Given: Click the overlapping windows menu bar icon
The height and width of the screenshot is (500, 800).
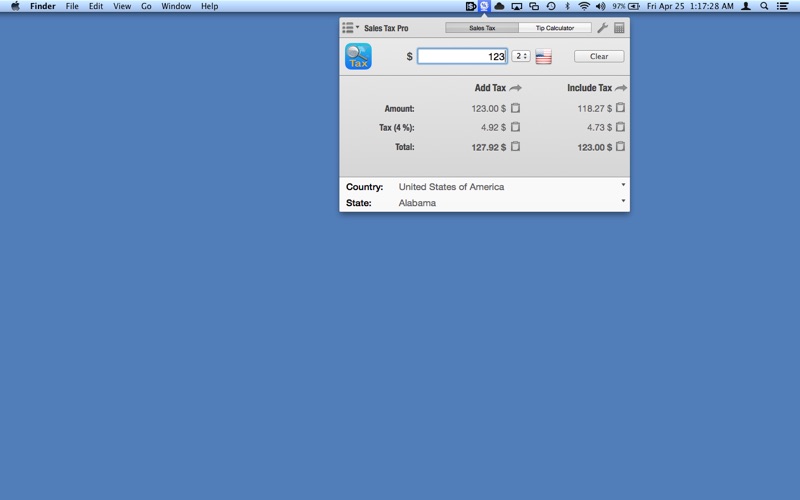Looking at the screenshot, I should click(x=534, y=6).
